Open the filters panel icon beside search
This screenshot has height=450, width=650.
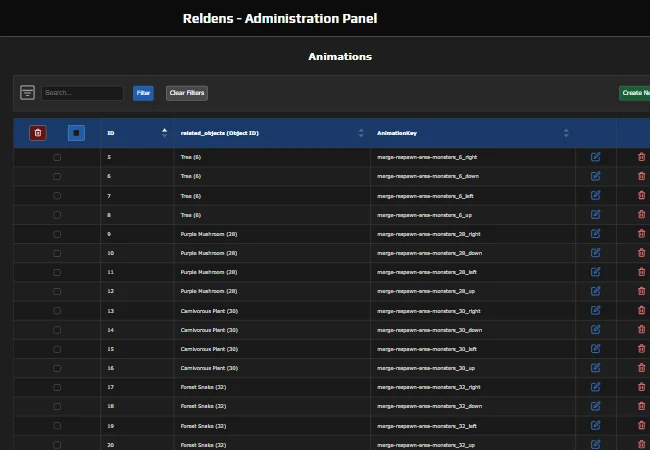tap(27, 92)
